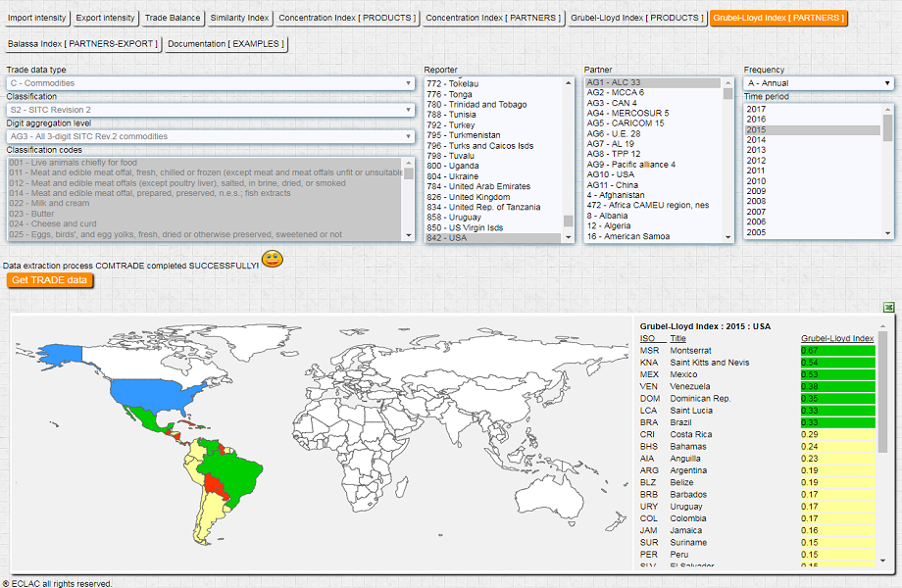
Task: Open the Trade data type dropdown
Action: [x=211, y=83]
